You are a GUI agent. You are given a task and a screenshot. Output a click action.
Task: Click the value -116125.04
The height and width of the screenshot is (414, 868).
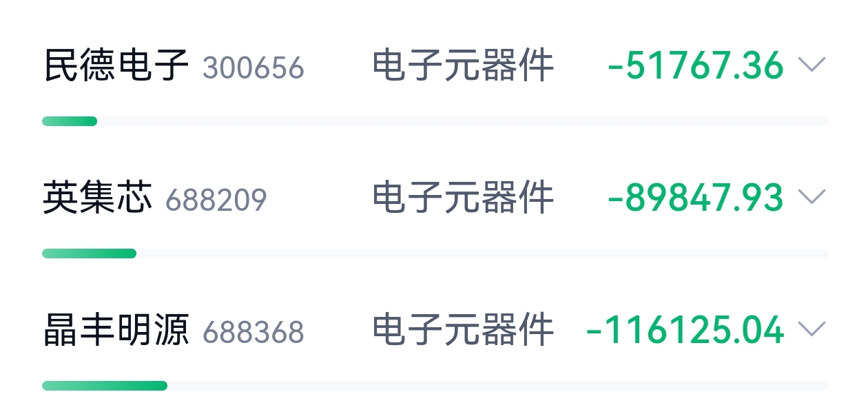click(x=685, y=331)
